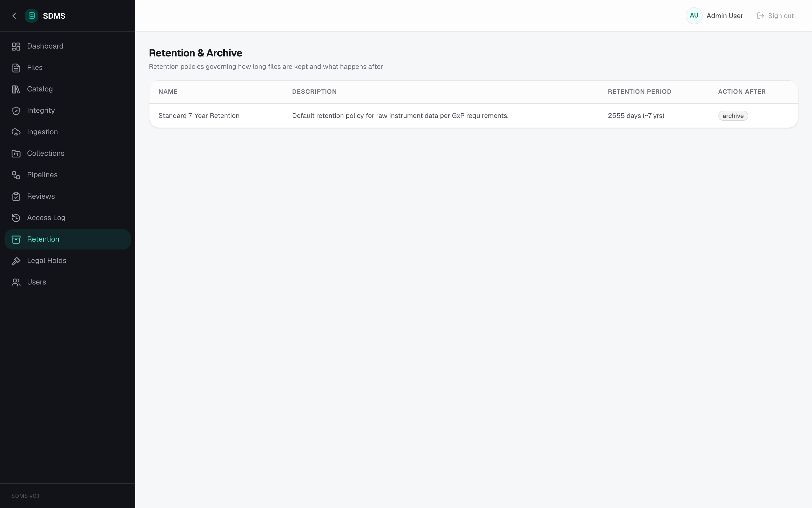Open the Access Log
Image resolution: width=812 pixels, height=508 pixels.
coord(67,218)
